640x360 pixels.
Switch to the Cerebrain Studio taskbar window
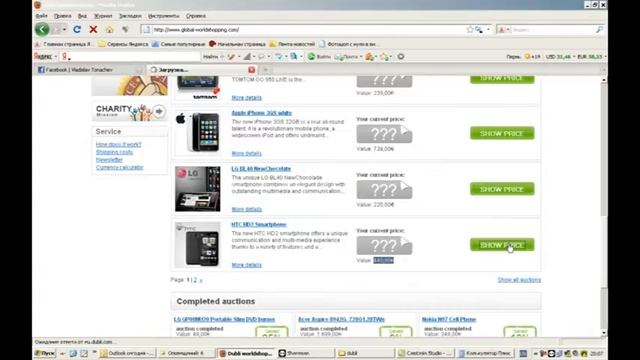(x=425, y=353)
